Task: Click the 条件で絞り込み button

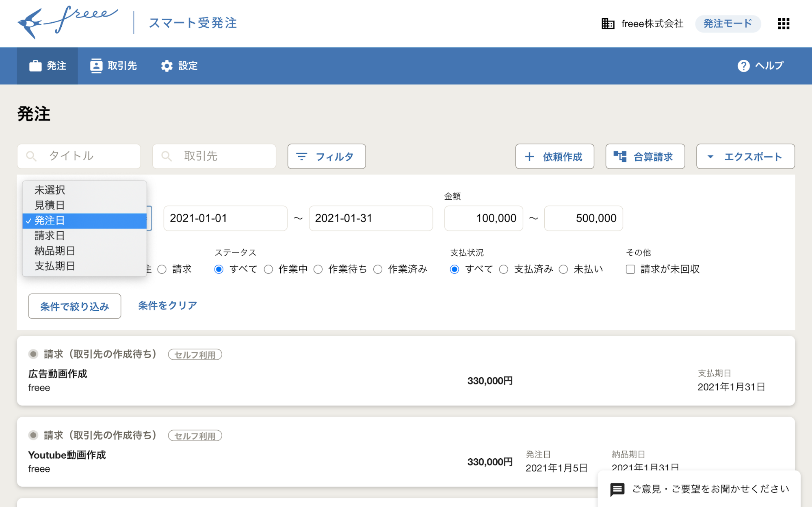Action: (x=74, y=306)
